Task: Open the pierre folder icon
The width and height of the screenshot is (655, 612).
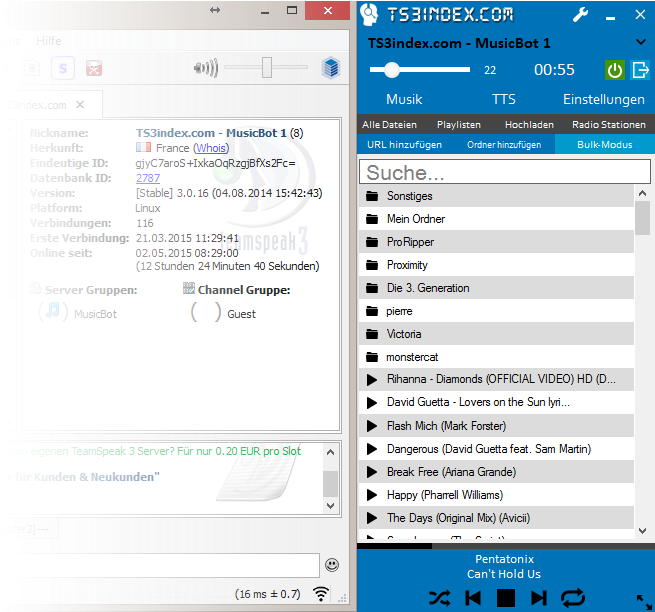Action: point(372,311)
